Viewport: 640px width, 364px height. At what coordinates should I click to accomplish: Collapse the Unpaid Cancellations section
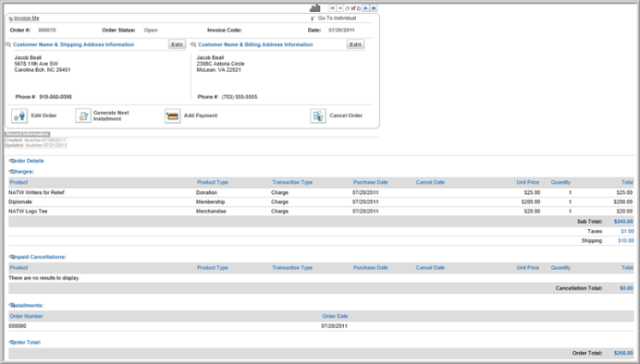coord(11,257)
